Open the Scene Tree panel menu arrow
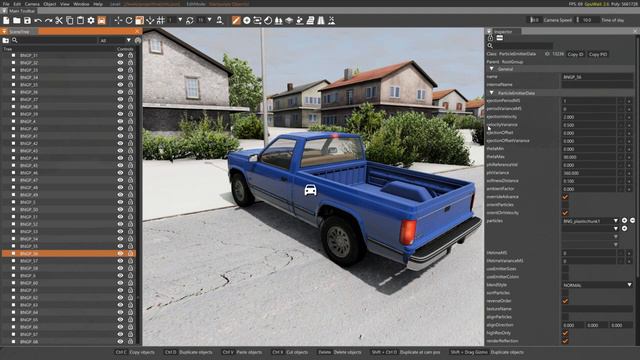640x360 pixels. coord(4,31)
